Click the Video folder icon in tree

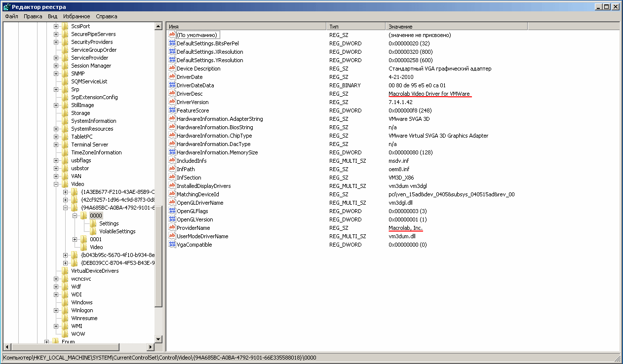65,184
